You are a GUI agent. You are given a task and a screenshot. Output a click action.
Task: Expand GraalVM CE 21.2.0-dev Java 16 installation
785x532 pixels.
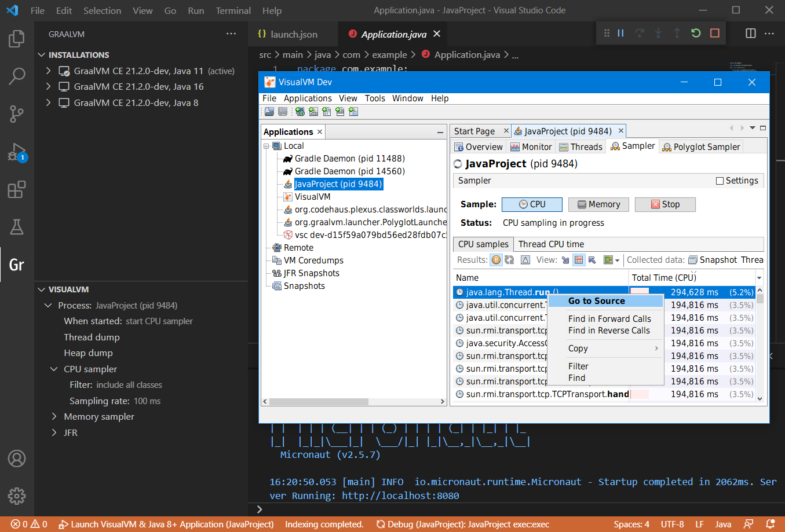point(49,86)
